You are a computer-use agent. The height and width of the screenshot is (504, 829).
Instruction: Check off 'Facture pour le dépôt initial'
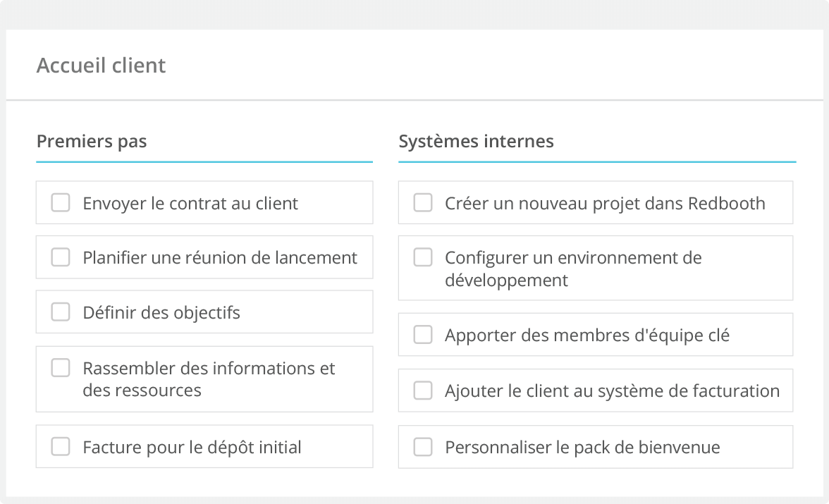pos(60,446)
